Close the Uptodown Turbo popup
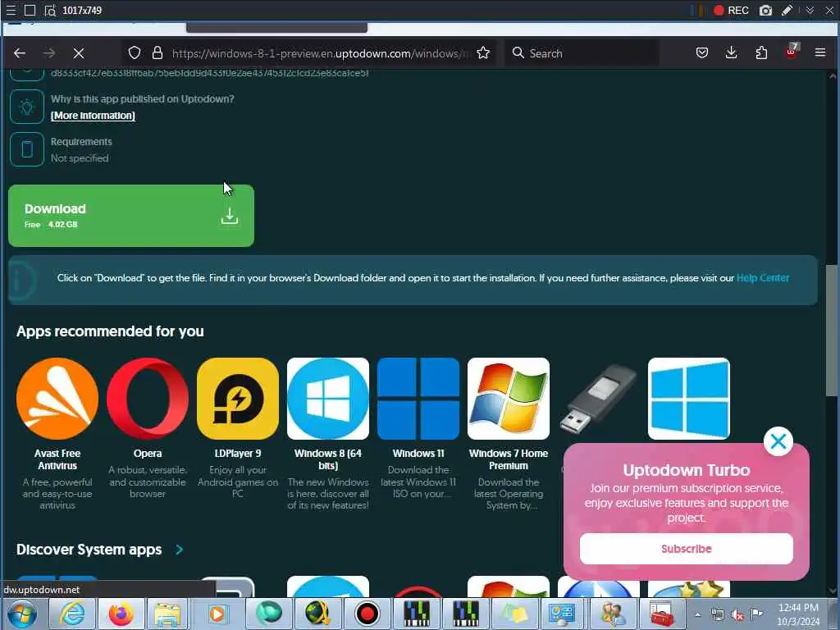 coord(778,441)
